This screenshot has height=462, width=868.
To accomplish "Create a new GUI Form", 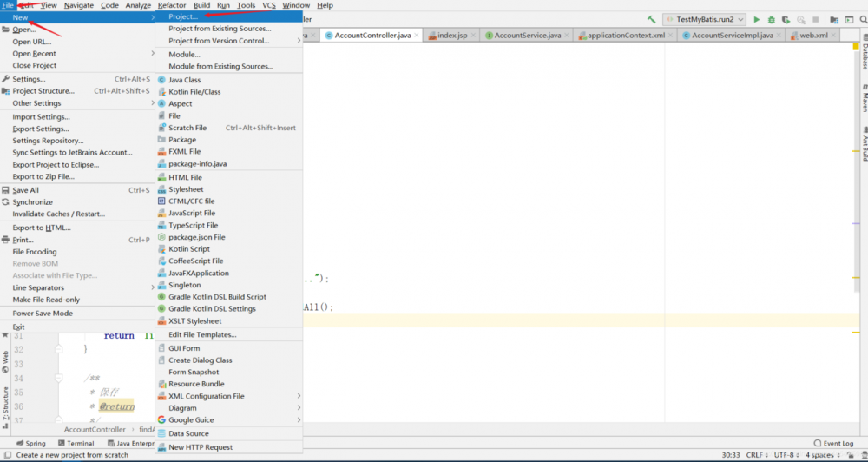I will pyautogui.click(x=228, y=348).
